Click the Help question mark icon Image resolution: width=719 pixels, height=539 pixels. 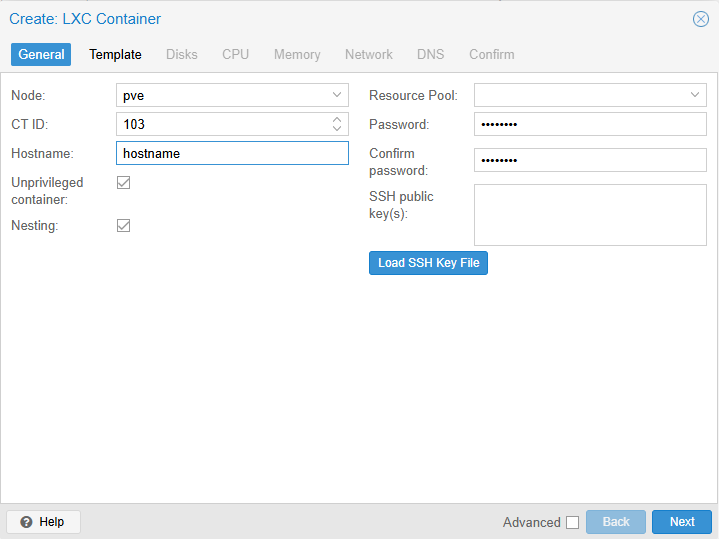pyautogui.click(x=26, y=522)
